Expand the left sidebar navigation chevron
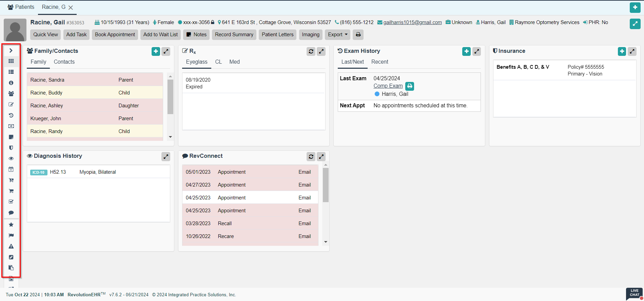Viewport: 644px width, 301px height. (11, 50)
